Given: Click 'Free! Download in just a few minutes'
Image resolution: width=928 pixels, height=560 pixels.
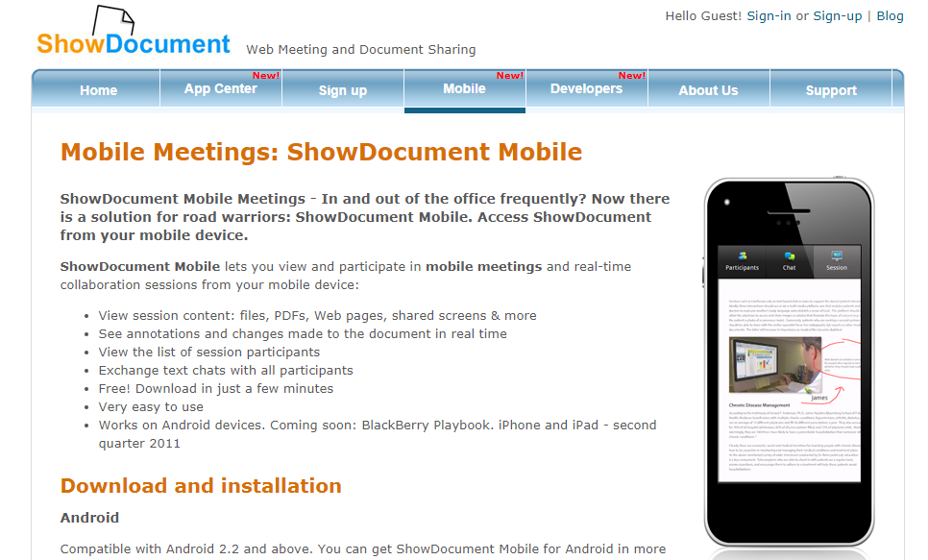Looking at the screenshot, I should point(216,389).
